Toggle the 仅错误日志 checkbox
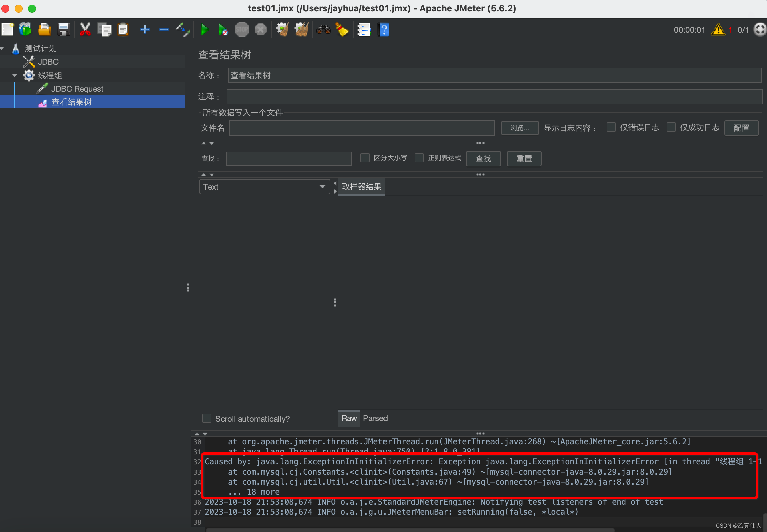 [x=612, y=128]
